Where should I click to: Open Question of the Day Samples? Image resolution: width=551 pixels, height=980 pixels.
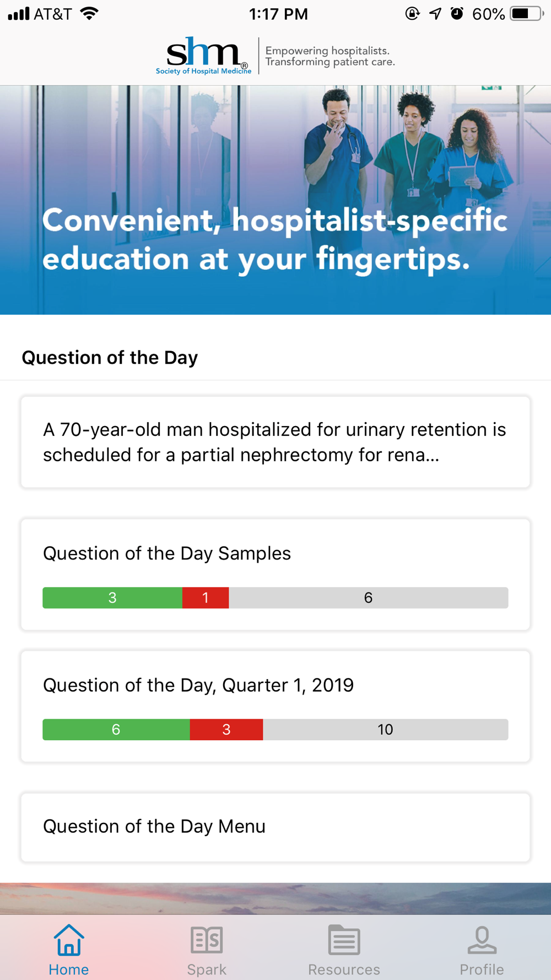point(275,554)
